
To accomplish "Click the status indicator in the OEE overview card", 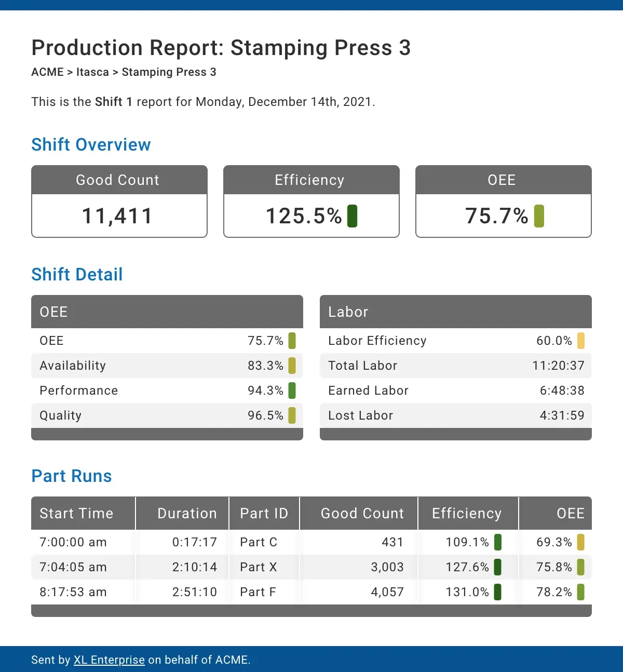I will point(539,216).
